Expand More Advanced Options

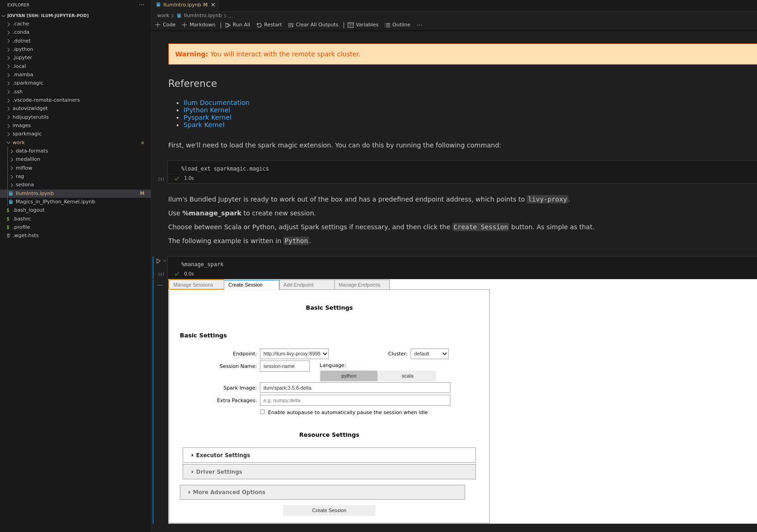322,492
